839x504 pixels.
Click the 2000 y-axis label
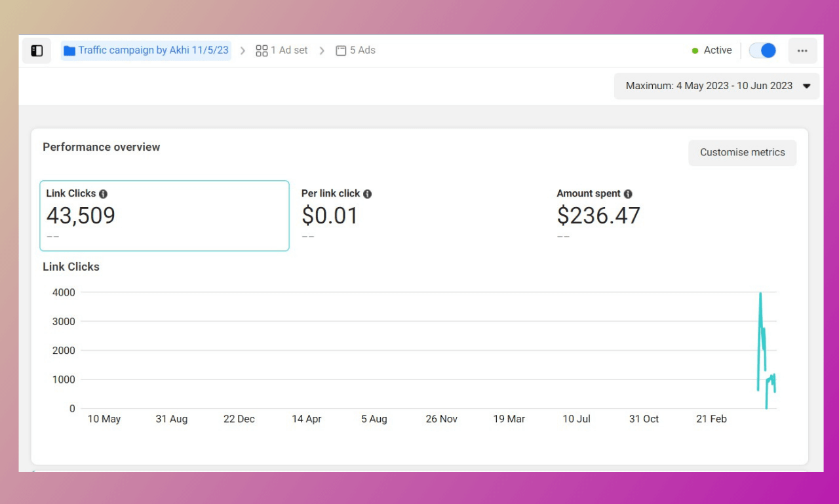[x=64, y=351]
